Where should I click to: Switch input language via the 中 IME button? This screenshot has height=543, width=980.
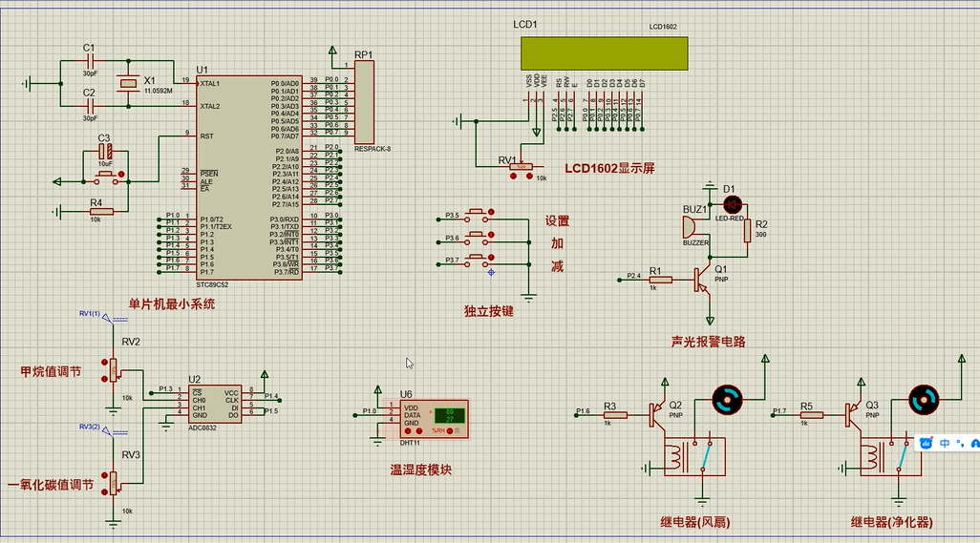946,444
